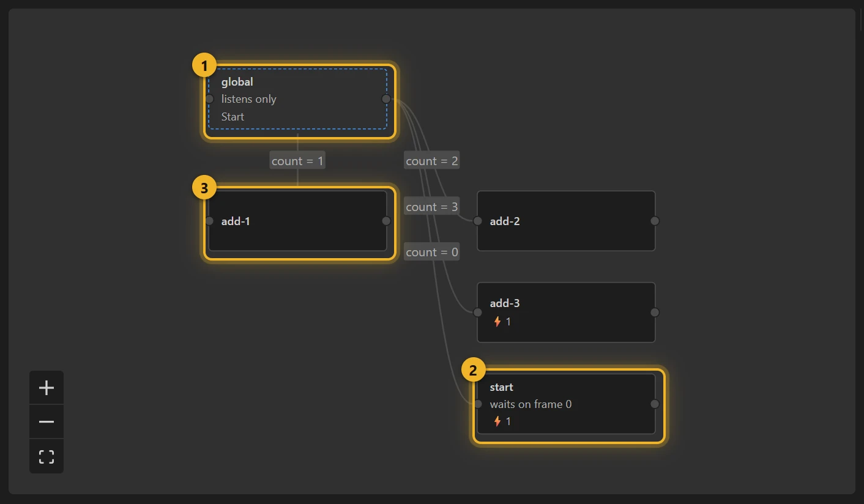
Task: Click the start node's right output port
Action: (655, 404)
